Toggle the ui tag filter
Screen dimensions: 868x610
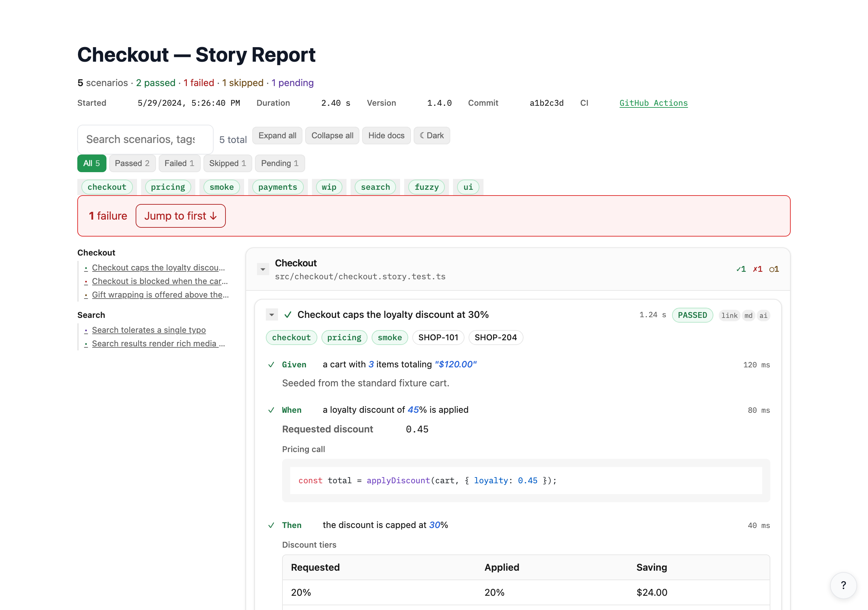[468, 187]
